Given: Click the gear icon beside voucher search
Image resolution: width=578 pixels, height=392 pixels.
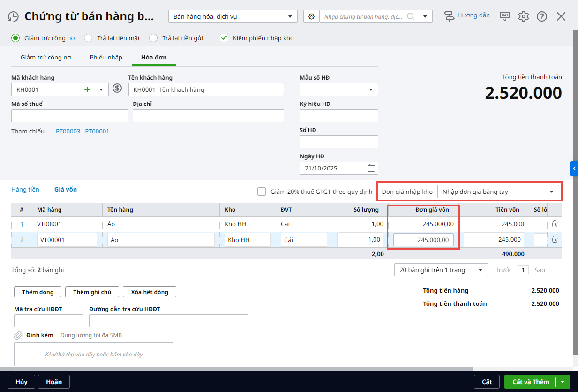Looking at the screenshot, I should pyautogui.click(x=311, y=17).
